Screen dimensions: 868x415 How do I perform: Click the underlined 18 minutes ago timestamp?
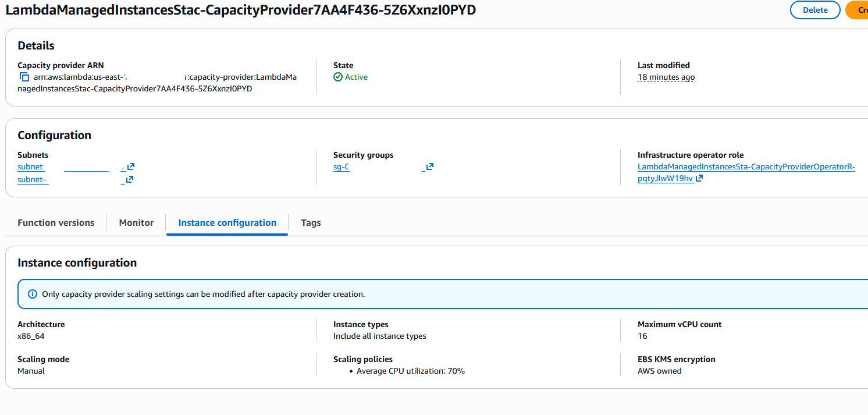pyautogui.click(x=666, y=76)
